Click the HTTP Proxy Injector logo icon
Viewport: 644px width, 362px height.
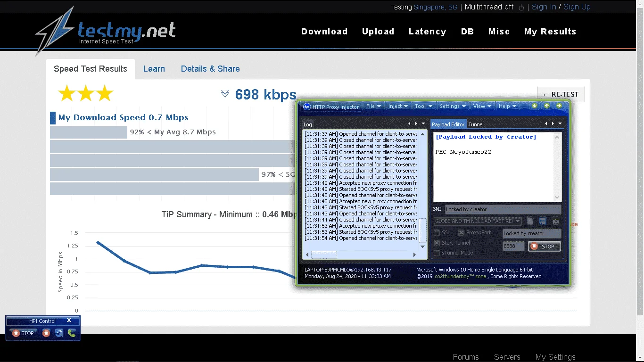[x=307, y=107]
